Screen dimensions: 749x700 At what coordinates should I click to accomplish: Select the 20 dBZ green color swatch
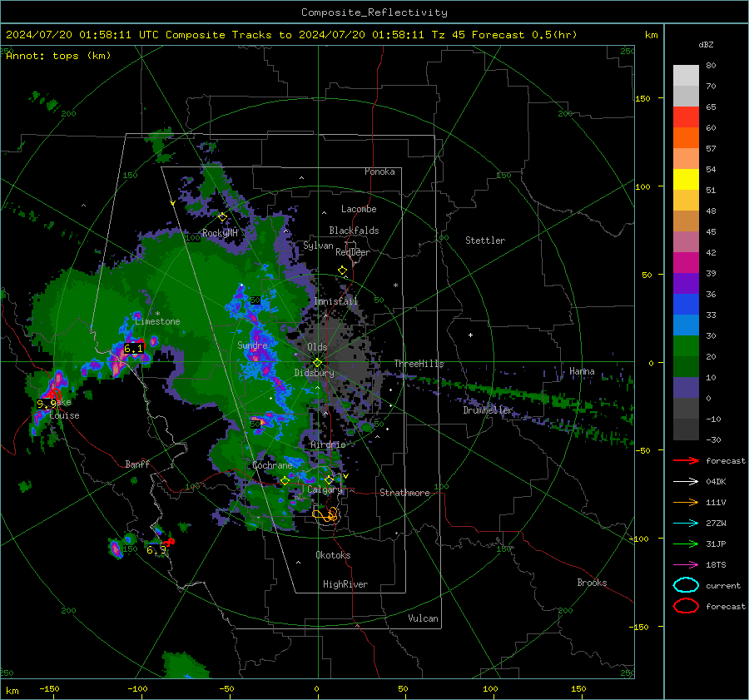point(686,346)
